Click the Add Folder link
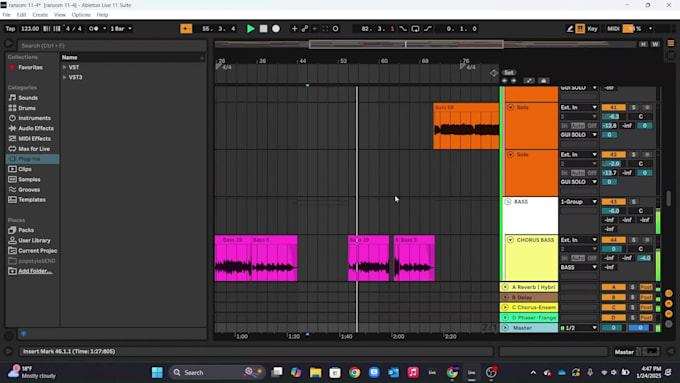The height and width of the screenshot is (383, 680). (35, 271)
